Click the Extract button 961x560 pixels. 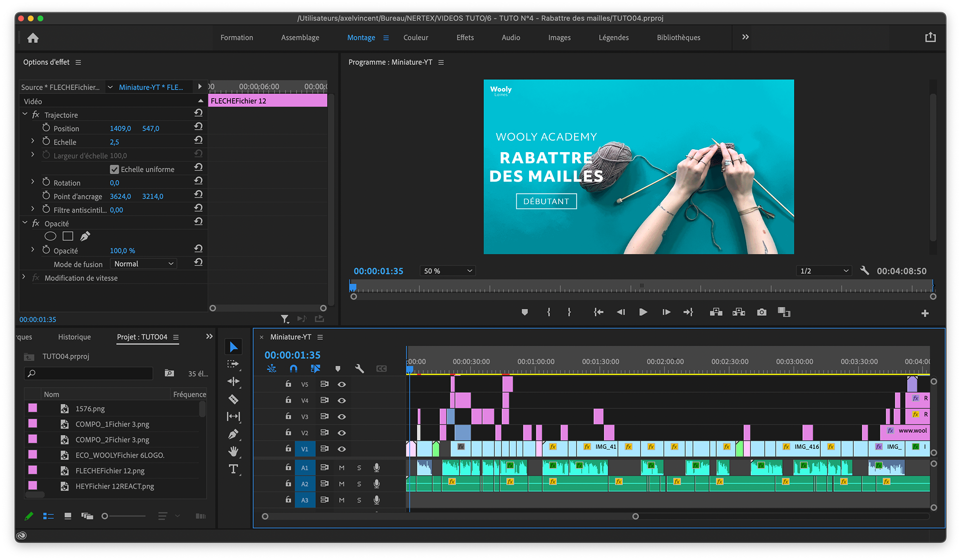pos(739,312)
